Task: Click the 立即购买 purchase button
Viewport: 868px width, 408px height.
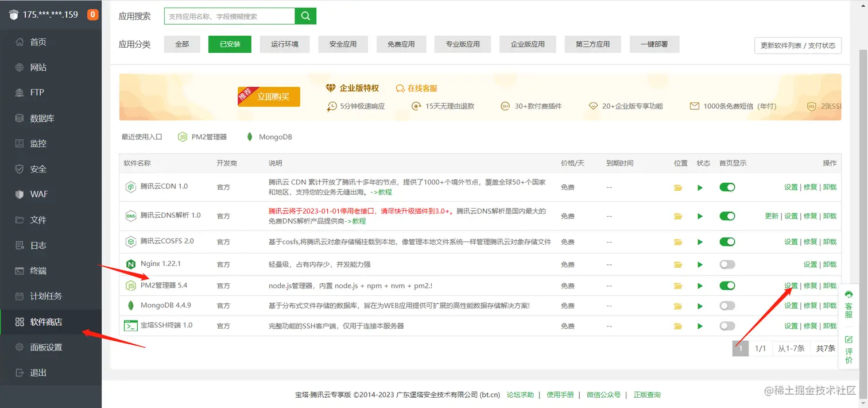Action: [x=268, y=97]
